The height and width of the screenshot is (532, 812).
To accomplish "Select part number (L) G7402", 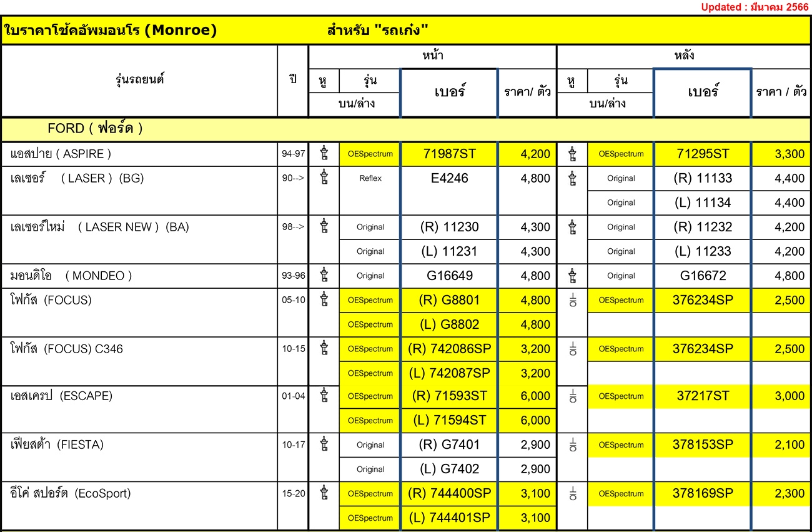I will [x=449, y=469].
